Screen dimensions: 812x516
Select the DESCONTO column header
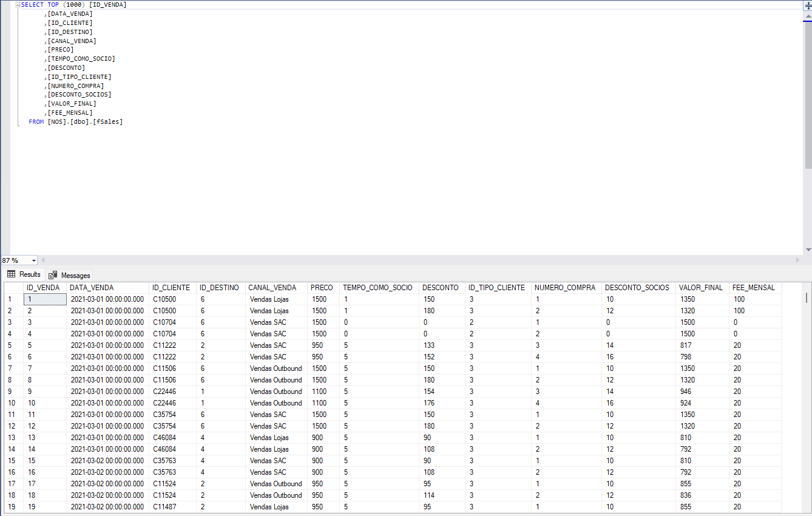coord(442,288)
